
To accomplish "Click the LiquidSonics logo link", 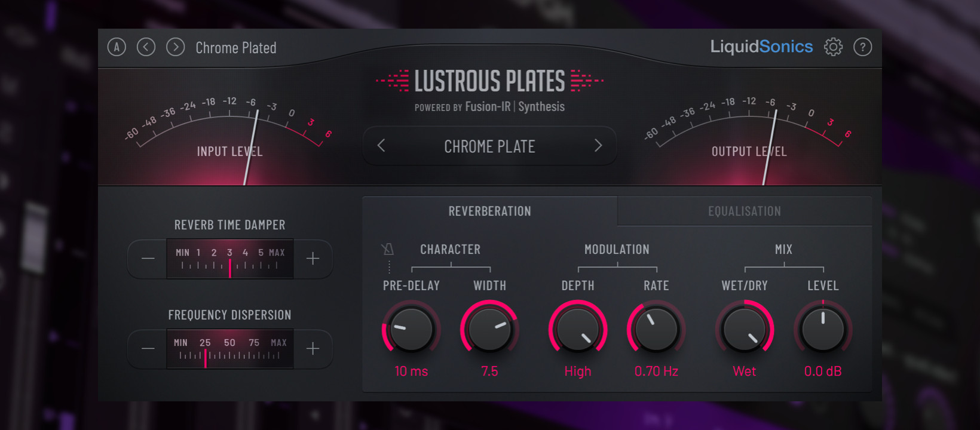I will click(761, 47).
